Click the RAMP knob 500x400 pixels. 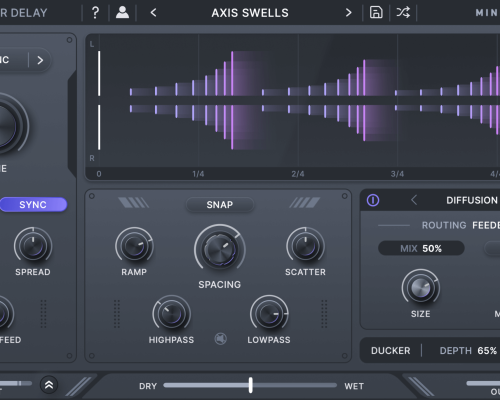pyautogui.click(x=134, y=246)
